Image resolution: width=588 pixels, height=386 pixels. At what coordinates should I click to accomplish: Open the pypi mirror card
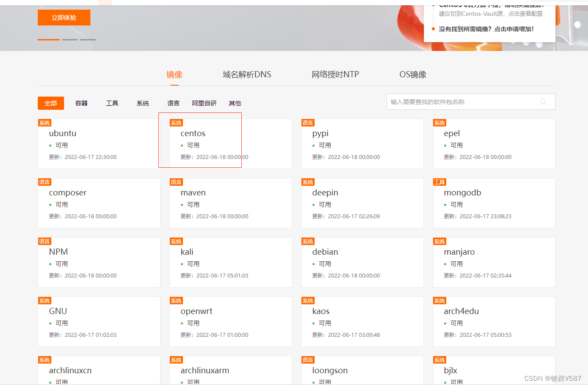point(362,144)
